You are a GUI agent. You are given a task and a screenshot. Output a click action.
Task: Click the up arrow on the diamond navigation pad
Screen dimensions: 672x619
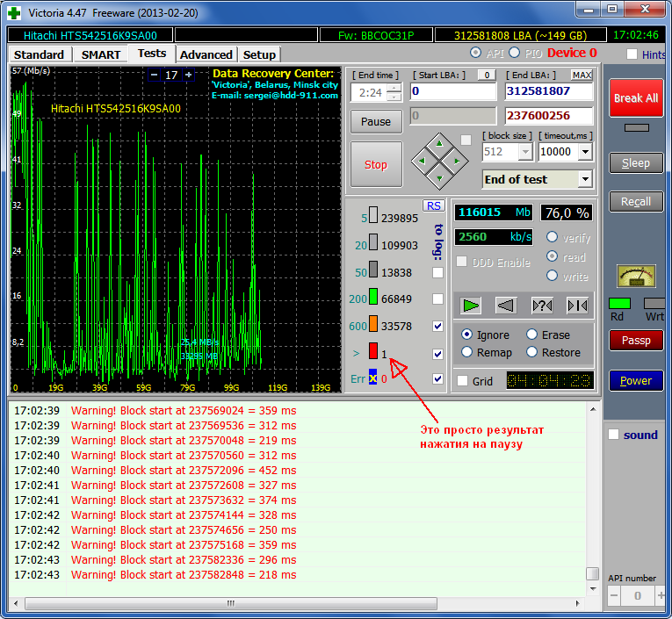coord(440,145)
